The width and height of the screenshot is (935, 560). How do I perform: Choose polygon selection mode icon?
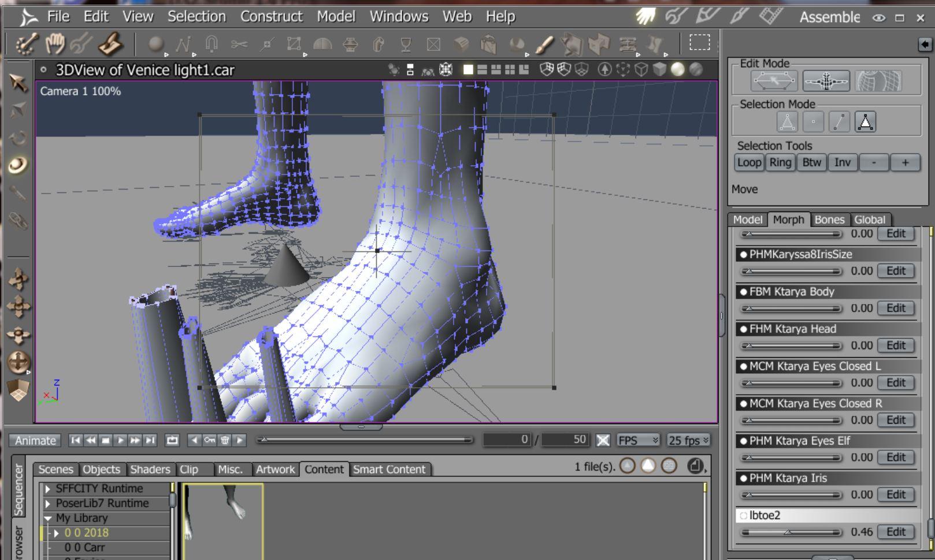pos(865,122)
